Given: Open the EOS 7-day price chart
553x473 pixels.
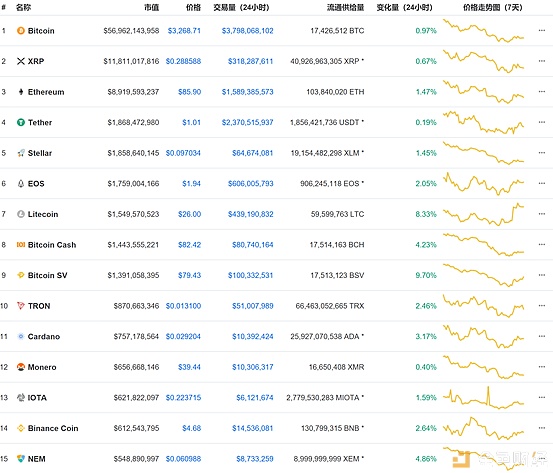Looking at the screenshot, I should pos(484,183).
